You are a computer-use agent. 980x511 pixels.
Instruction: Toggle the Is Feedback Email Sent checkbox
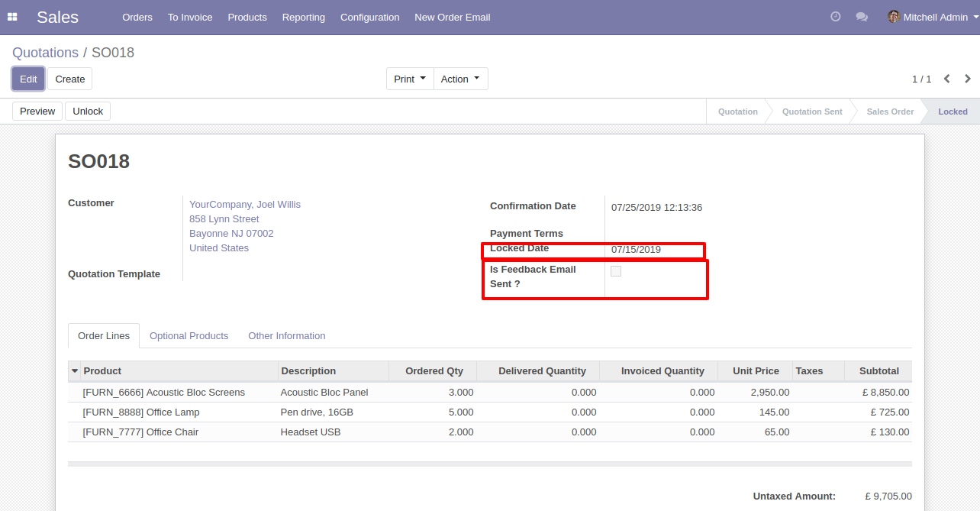tap(616, 271)
